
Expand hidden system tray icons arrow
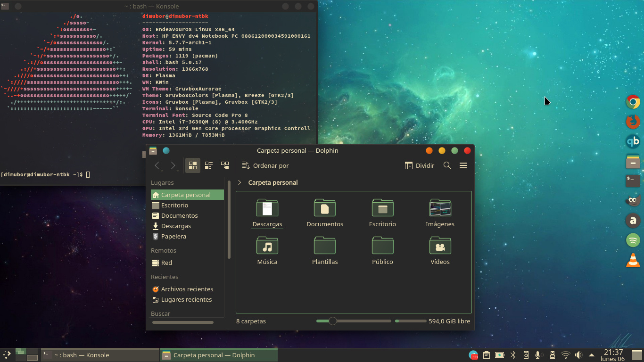(x=591, y=355)
